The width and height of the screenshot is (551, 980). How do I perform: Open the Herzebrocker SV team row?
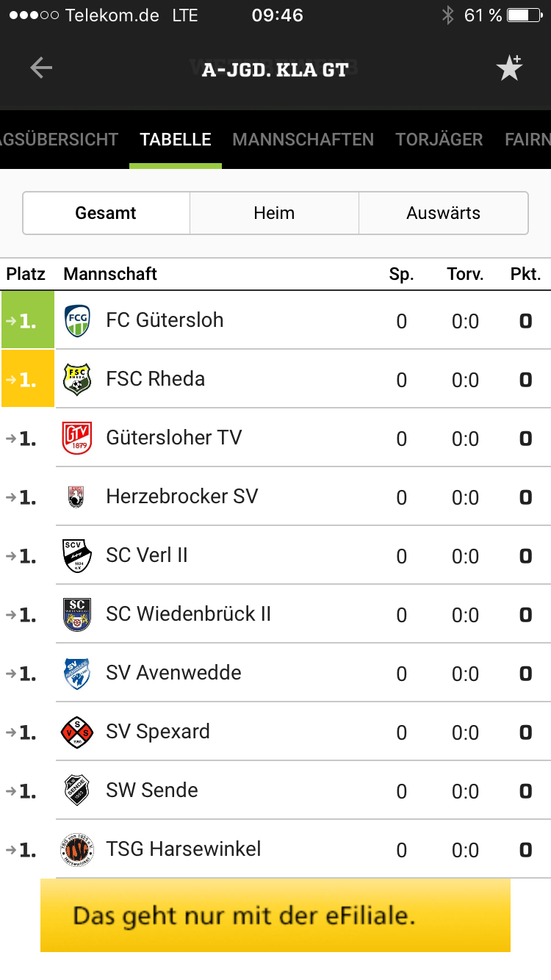pyautogui.click(x=182, y=497)
